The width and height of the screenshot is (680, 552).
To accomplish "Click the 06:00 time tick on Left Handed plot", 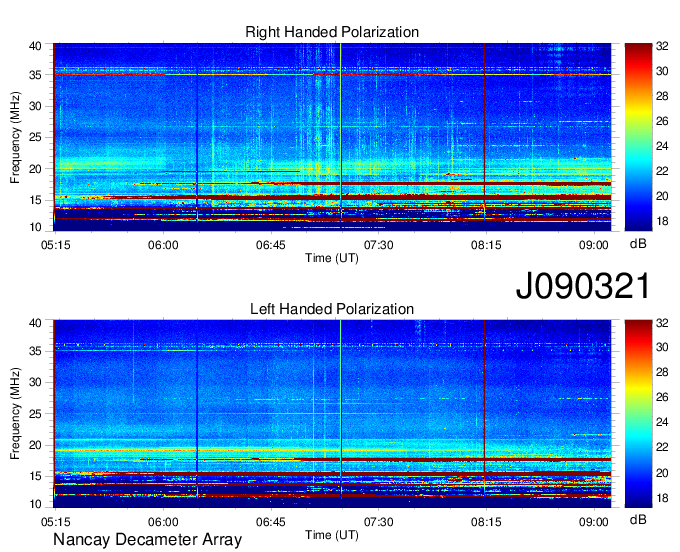I will tap(163, 522).
